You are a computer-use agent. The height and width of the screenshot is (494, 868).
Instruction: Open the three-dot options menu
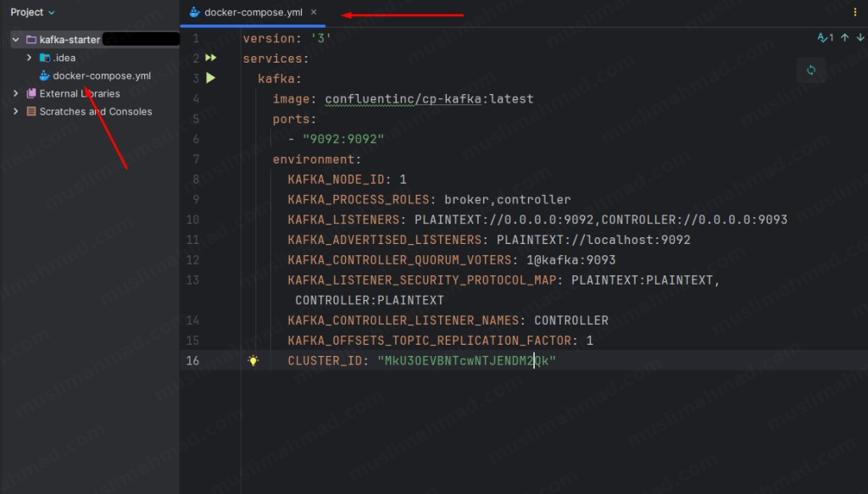(855, 12)
